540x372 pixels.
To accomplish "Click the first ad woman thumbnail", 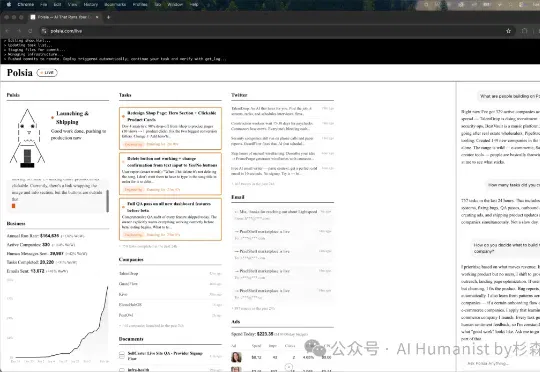I will click(x=236, y=357).
